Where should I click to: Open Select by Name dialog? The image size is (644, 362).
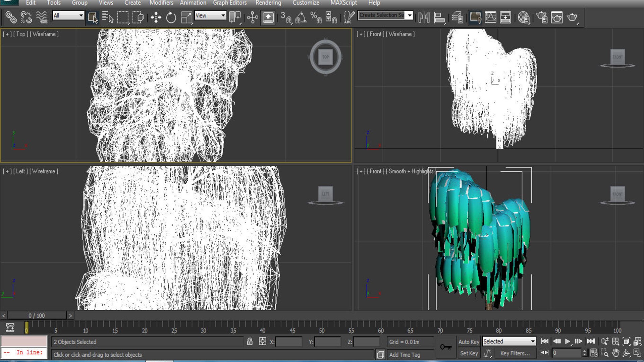[x=107, y=17]
